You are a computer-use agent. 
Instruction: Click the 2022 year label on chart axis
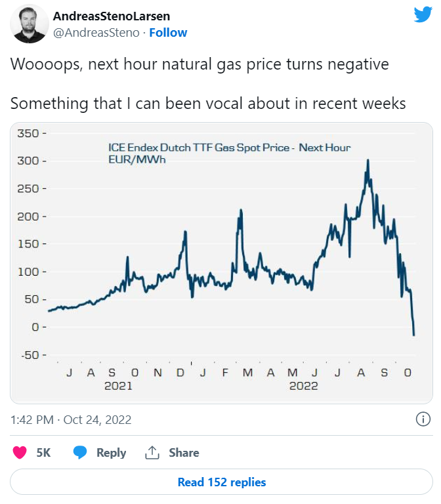click(x=303, y=386)
